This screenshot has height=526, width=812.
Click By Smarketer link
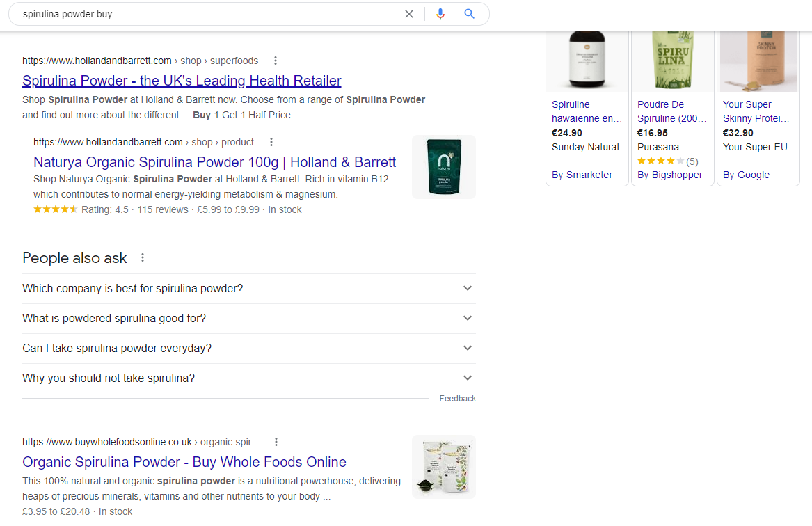[582, 175]
